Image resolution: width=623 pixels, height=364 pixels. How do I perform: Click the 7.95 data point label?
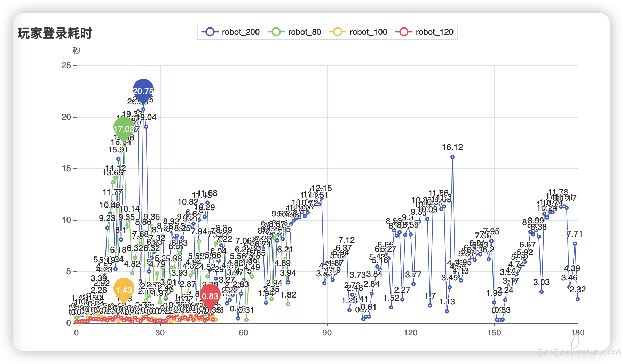[x=491, y=231]
